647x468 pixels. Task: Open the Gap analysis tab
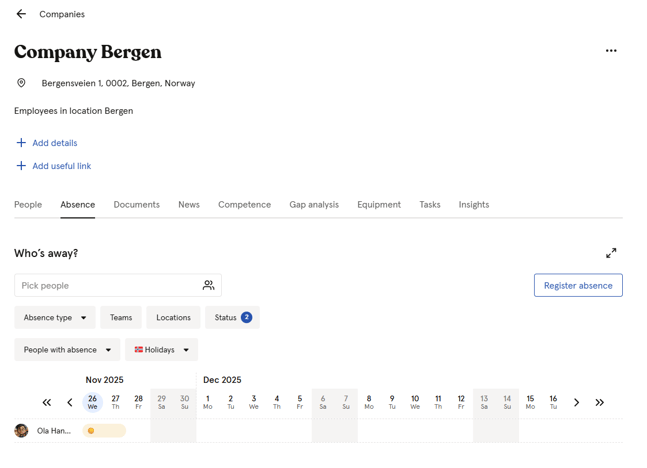[x=314, y=204]
